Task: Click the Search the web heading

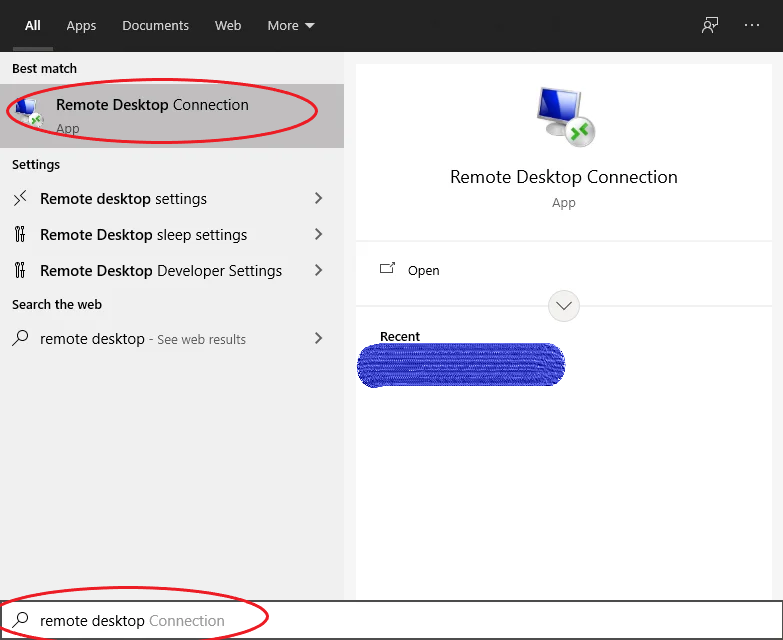Action: (57, 305)
